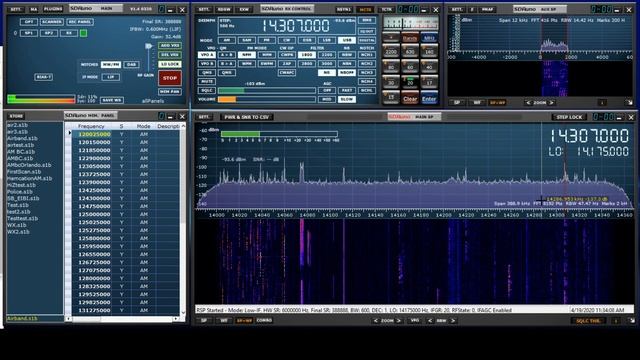Viewport: 640px width, 360px height.
Task: Set AGC to FAST
Action: 347,91
